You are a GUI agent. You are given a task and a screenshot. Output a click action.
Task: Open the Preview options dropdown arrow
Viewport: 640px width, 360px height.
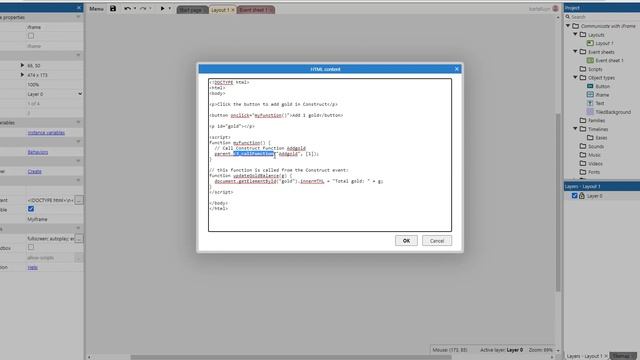[170, 9]
